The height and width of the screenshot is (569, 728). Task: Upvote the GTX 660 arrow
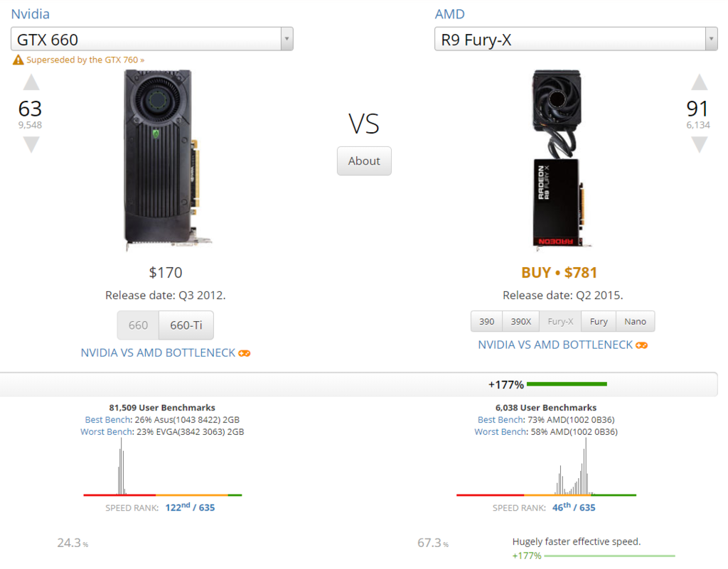[x=31, y=82]
